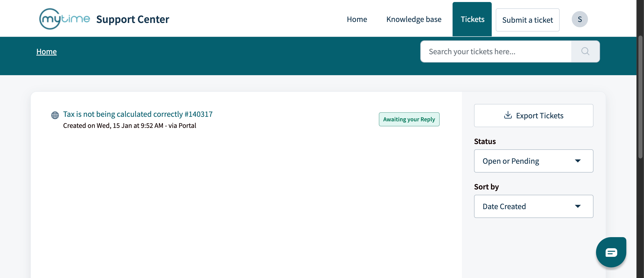Click the page's vertical scrollbar
The image size is (644, 278).
point(640,97)
